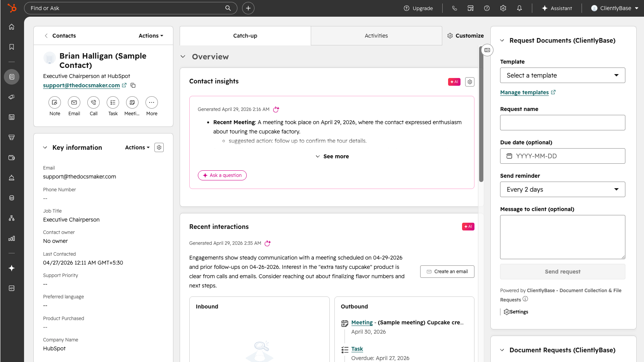Screen dimensions: 644x362
Task: Open the Settings gear in top bar
Action: click(503, 8)
